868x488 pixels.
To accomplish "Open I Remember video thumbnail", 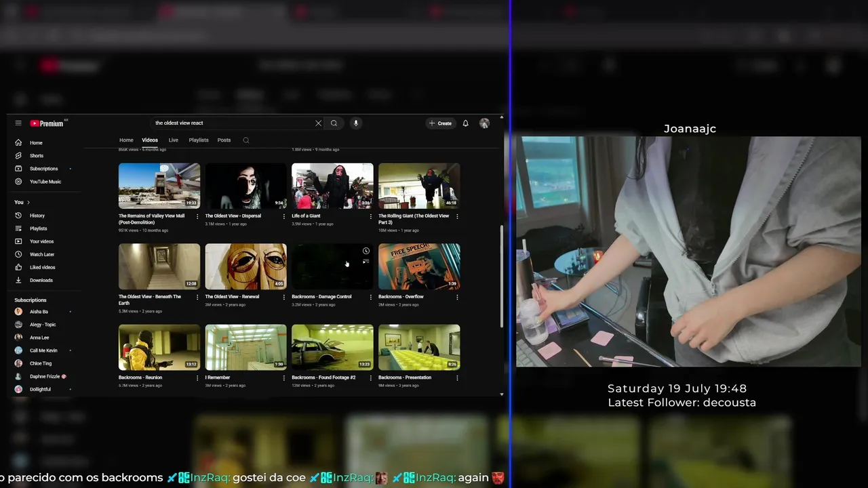I will (245, 347).
